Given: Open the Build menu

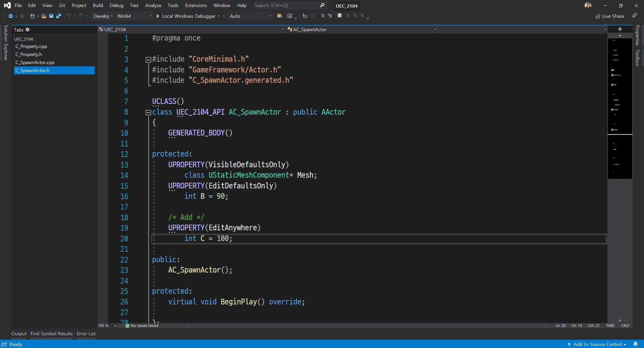Looking at the screenshot, I should (x=98, y=5).
